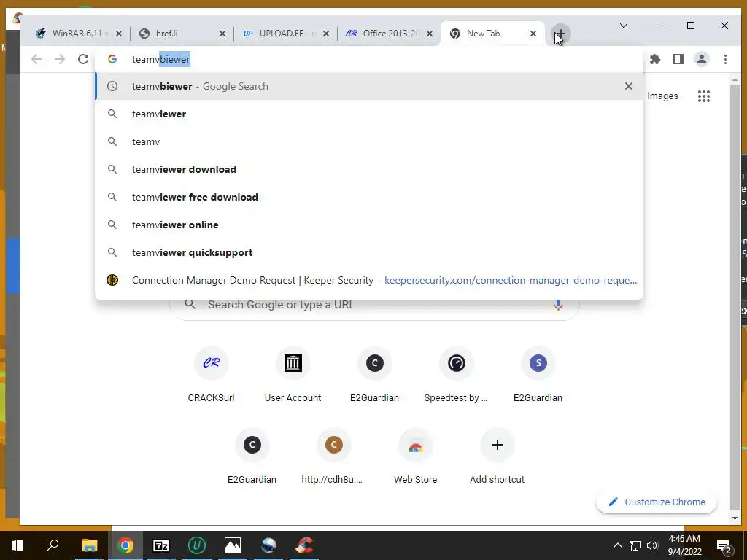Open the Keeper Security Connection Manager suggestion
747x560 pixels.
coord(369,280)
